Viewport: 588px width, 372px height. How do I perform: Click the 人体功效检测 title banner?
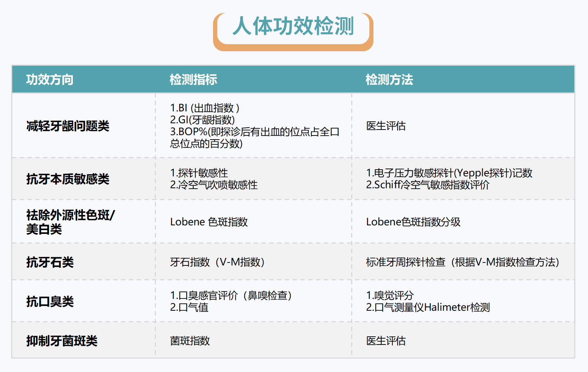click(293, 27)
